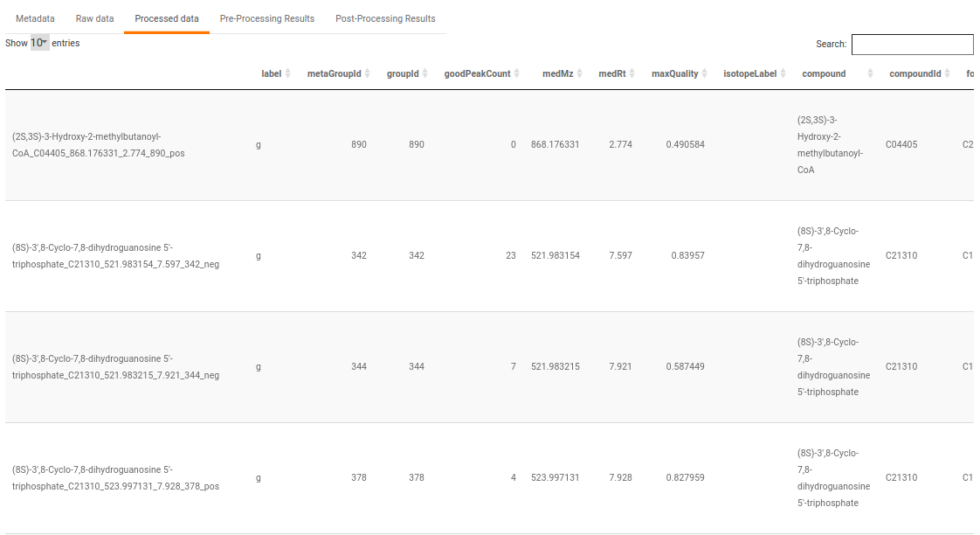Click the compoundId header text

tap(915, 73)
